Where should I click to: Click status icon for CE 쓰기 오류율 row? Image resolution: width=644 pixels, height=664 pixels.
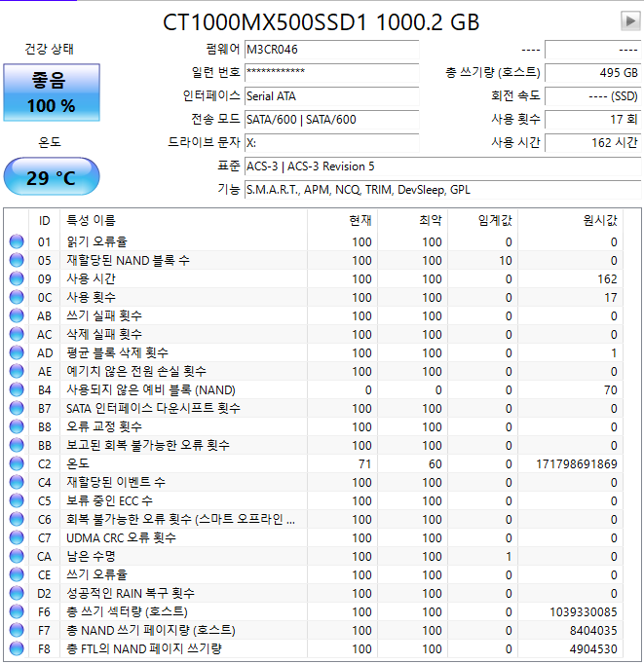[x=17, y=574]
